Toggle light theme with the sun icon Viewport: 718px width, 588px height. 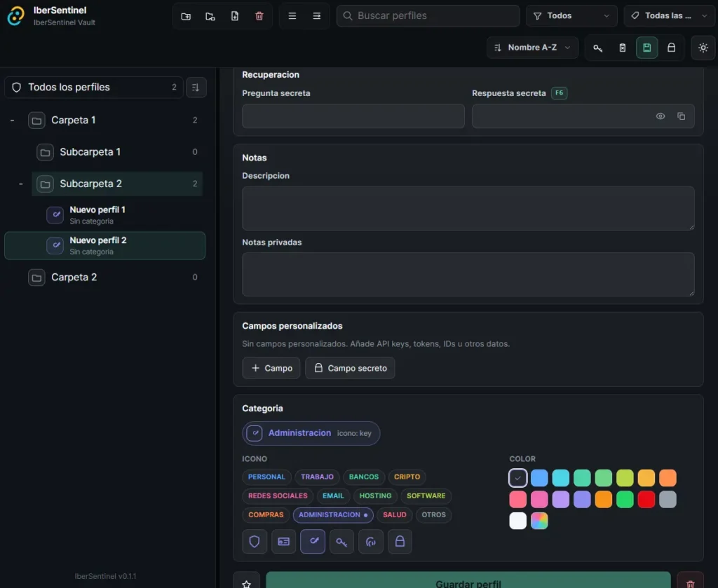click(703, 48)
